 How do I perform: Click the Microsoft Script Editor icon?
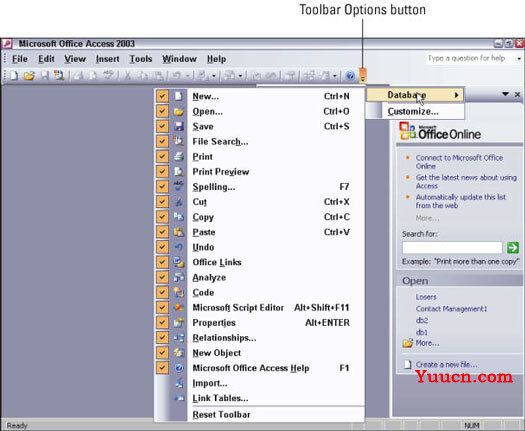179,307
